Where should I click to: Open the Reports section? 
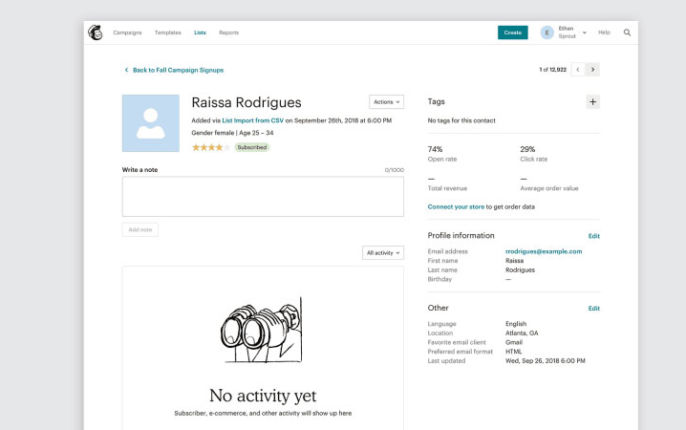(x=228, y=32)
